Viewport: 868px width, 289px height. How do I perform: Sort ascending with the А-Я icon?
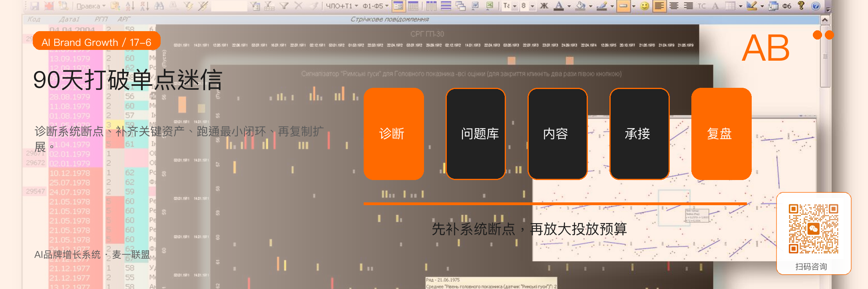[130, 6]
